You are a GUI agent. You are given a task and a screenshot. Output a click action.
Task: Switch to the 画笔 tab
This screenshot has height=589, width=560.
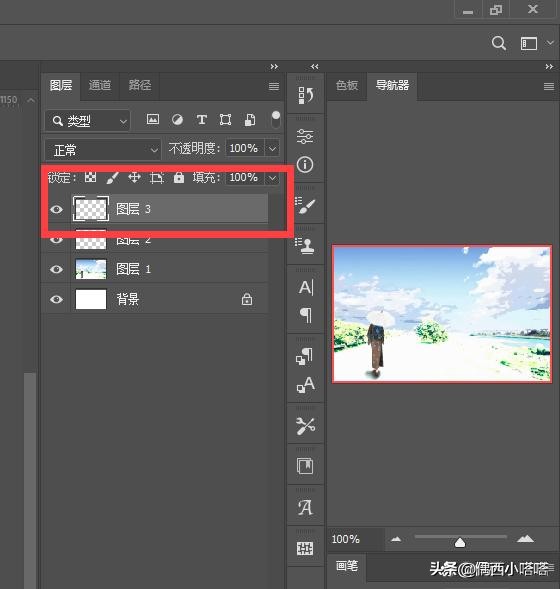pyautogui.click(x=347, y=566)
